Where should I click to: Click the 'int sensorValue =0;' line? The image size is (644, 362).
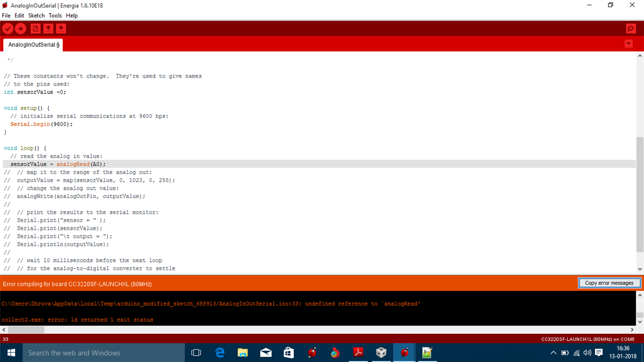click(x=35, y=92)
